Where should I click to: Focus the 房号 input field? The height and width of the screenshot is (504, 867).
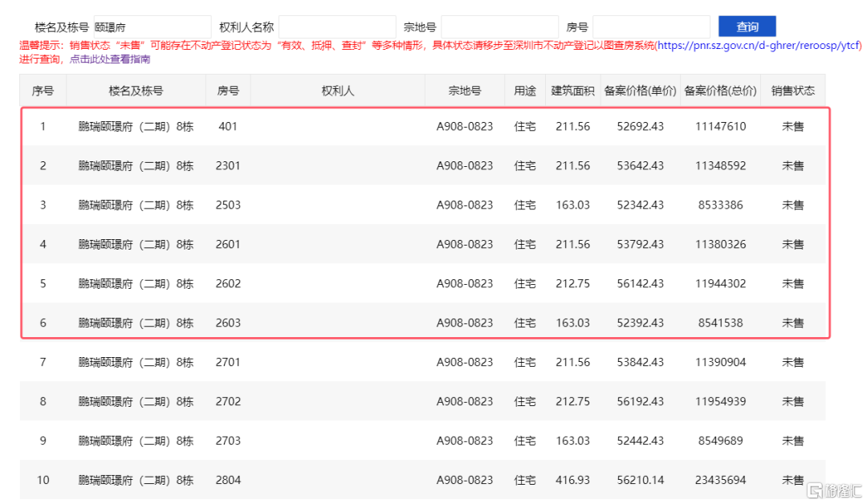[x=651, y=26]
